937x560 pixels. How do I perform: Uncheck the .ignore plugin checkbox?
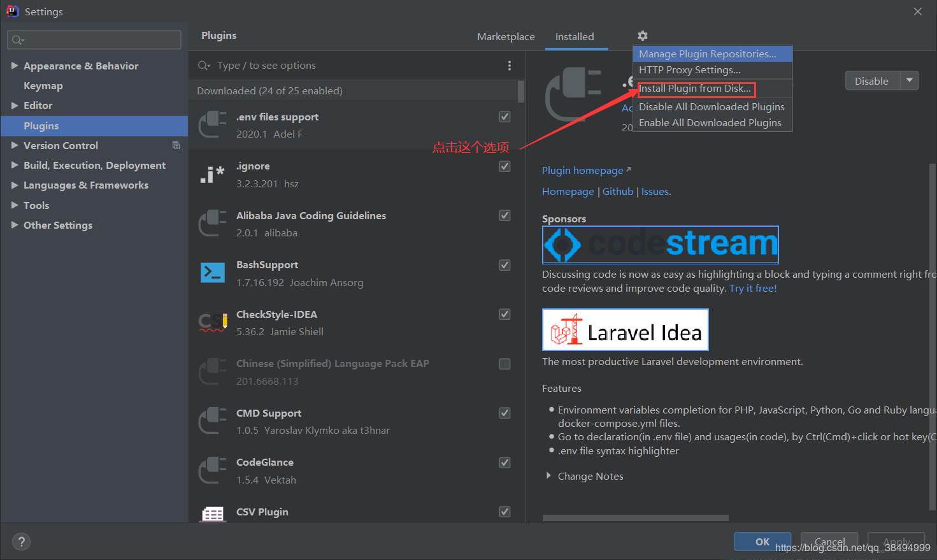505,166
